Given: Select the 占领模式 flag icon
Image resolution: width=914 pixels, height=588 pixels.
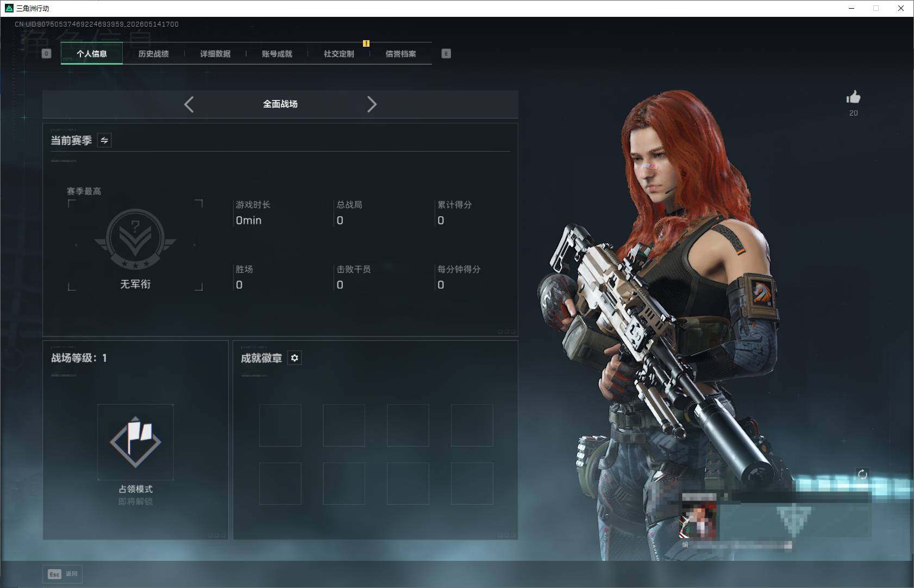Looking at the screenshot, I should 135,442.
